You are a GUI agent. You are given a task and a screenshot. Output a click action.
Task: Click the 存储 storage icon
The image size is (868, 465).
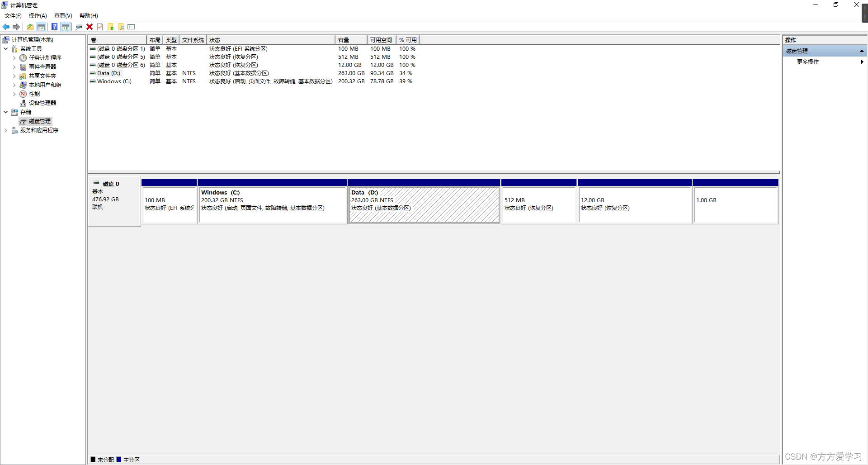[x=14, y=112]
